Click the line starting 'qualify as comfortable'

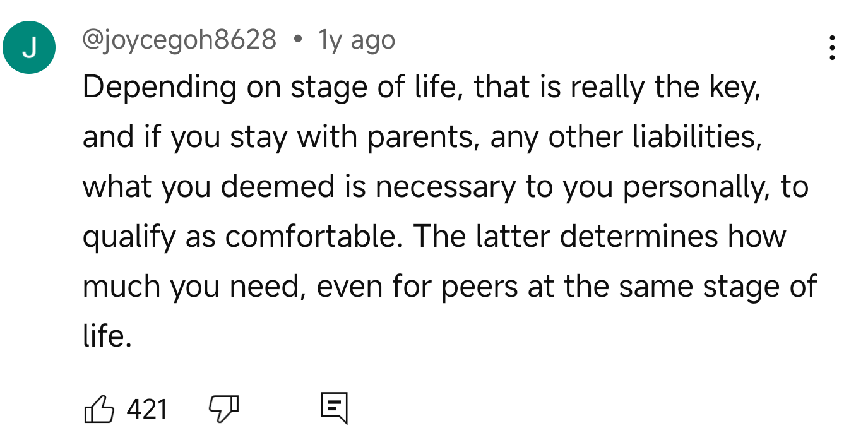pyautogui.click(x=434, y=237)
